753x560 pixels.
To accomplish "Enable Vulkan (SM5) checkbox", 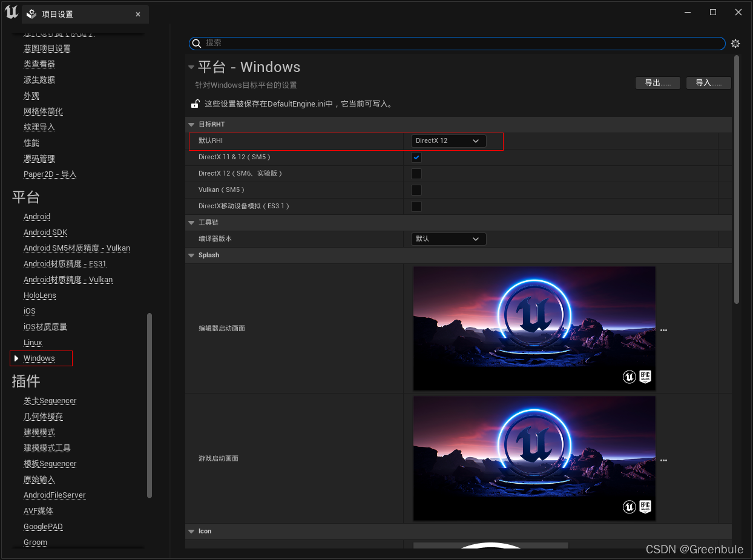I will tap(416, 190).
